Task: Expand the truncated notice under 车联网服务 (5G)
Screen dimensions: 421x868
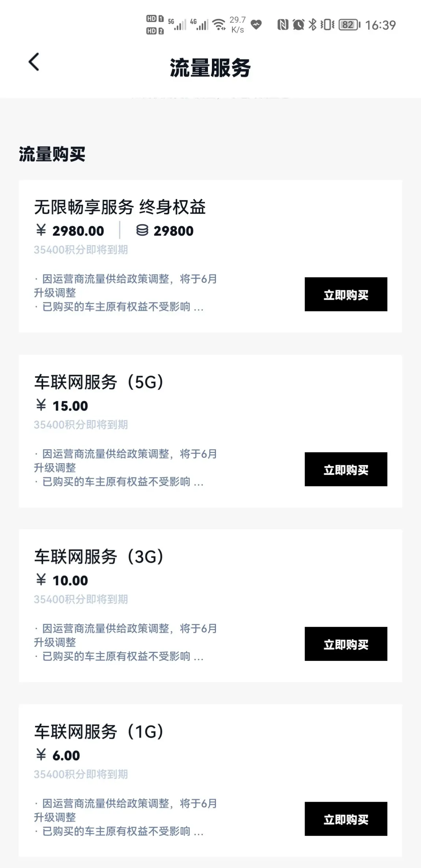Action: tap(198, 482)
